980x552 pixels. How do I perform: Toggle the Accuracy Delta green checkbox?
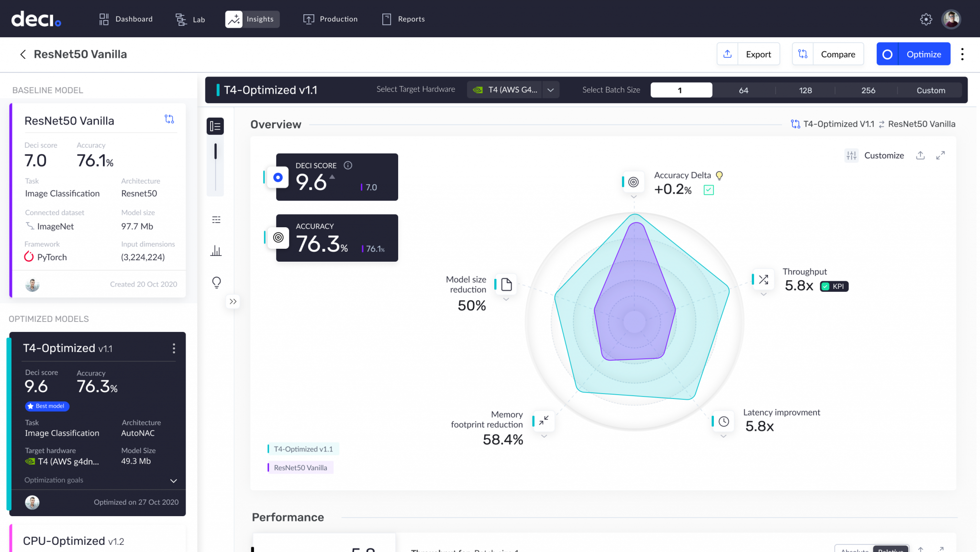(x=709, y=190)
